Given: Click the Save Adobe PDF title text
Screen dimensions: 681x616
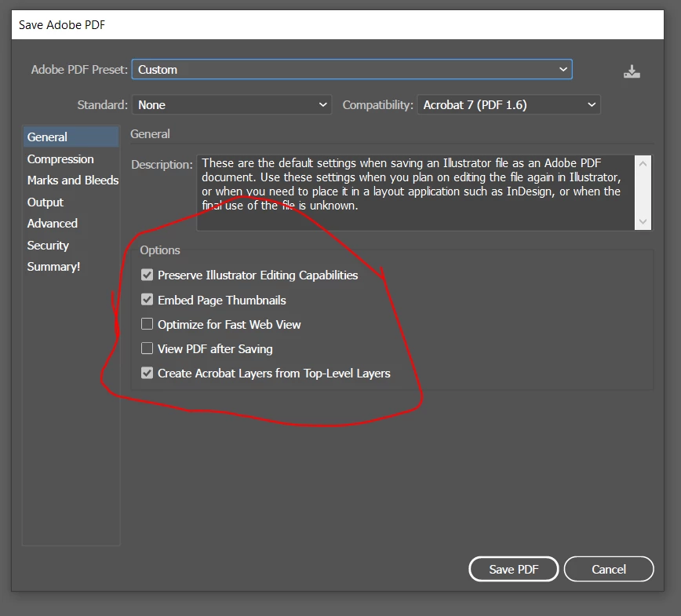Looking at the screenshot, I should [x=62, y=25].
